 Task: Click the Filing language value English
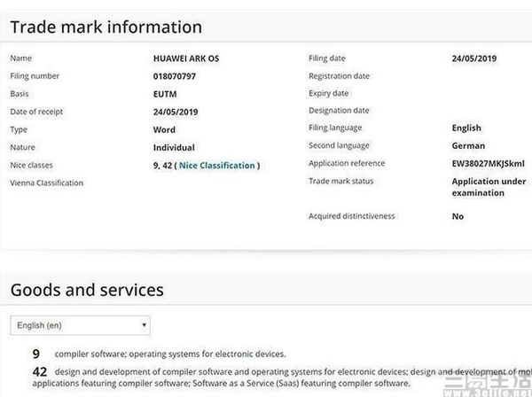(466, 128)
